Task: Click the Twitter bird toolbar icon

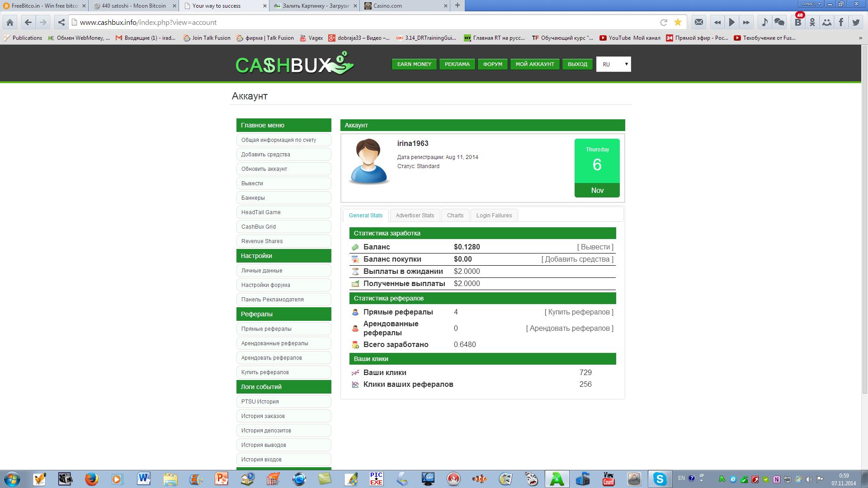Action: (856, 22)
